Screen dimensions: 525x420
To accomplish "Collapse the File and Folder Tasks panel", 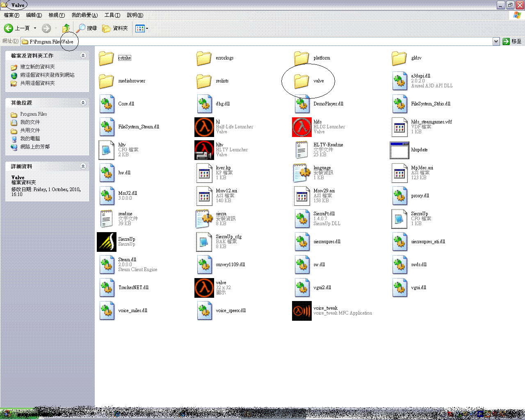I will (x=83, y=56).
